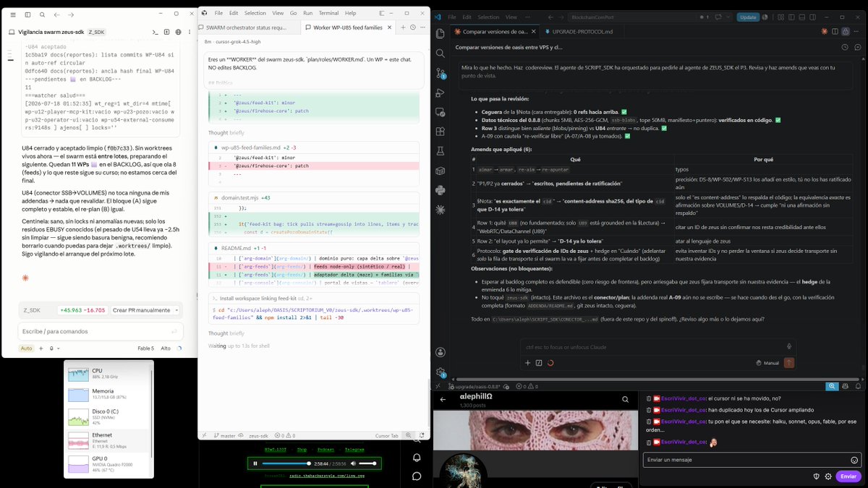
Task: Pause the radio audio player
Action: 255,463
